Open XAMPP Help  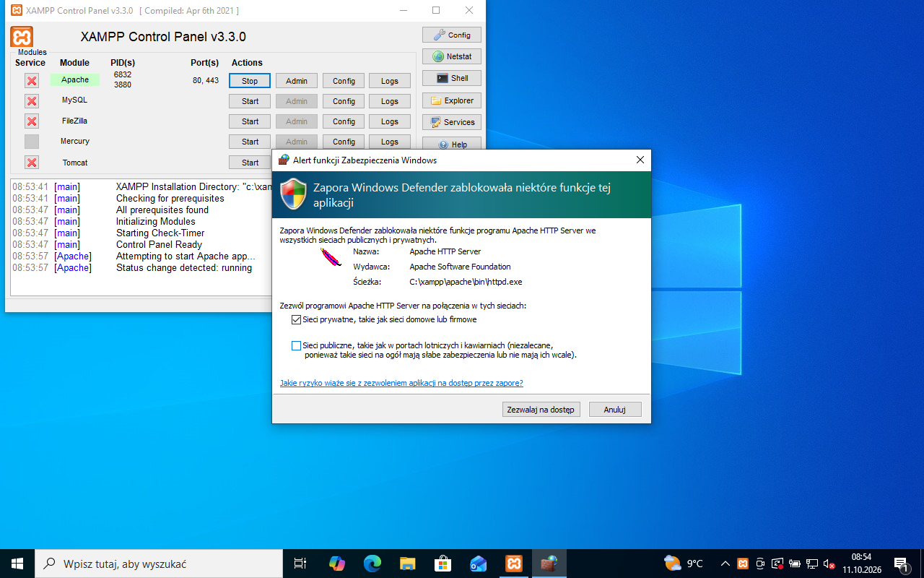tap(452, 144)
